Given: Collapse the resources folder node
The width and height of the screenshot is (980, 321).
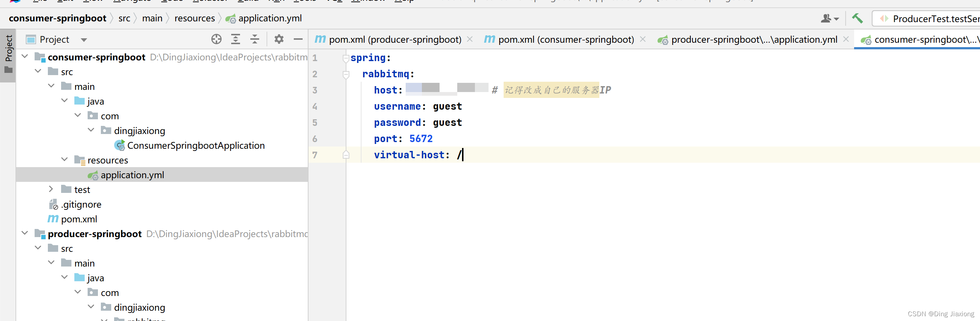Looking at the screenshot, I should pos(65,159).
